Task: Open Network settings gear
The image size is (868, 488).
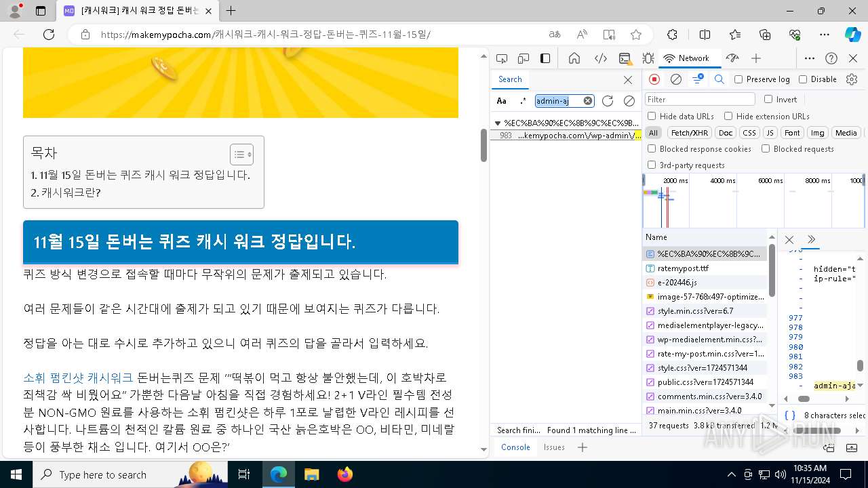Action: point(852,79)
